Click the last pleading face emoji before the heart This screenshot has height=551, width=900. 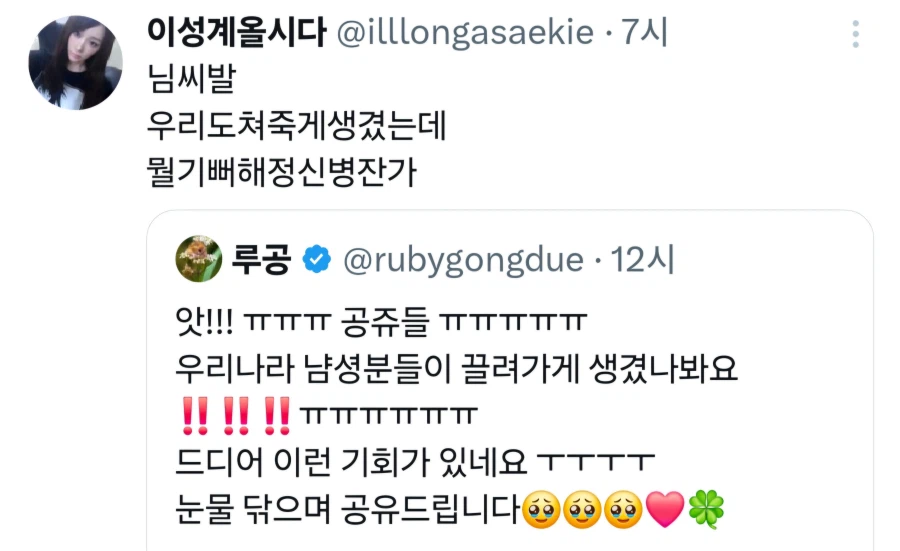tap(624, 510)
